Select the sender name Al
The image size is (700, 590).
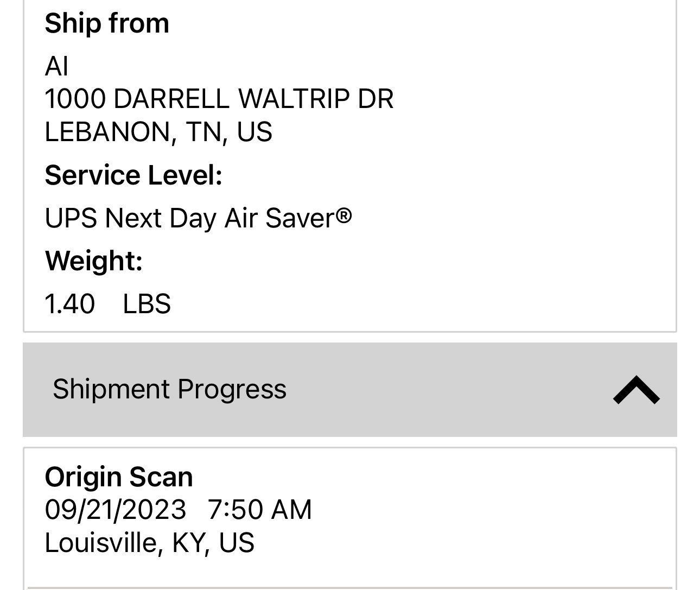coord(56,66)
